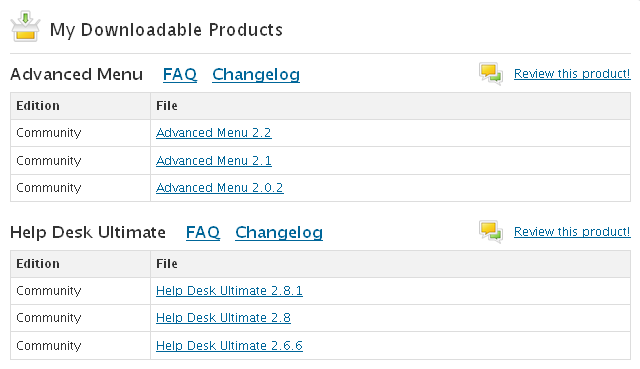640x369 pixels.
Task: Click the File header in Help Desk Ultimate table
Action: [x=167, y=264]
